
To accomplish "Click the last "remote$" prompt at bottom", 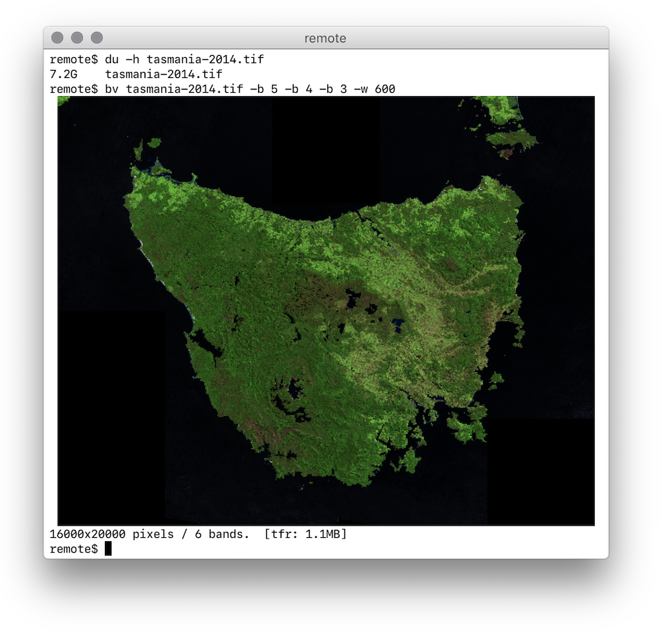I will click(74, 549).
